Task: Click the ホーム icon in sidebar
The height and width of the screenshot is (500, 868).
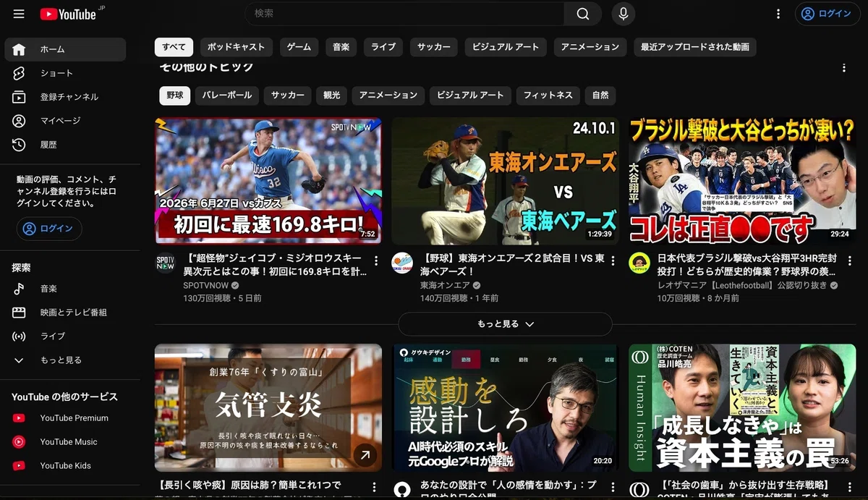Action: (19, 49)
